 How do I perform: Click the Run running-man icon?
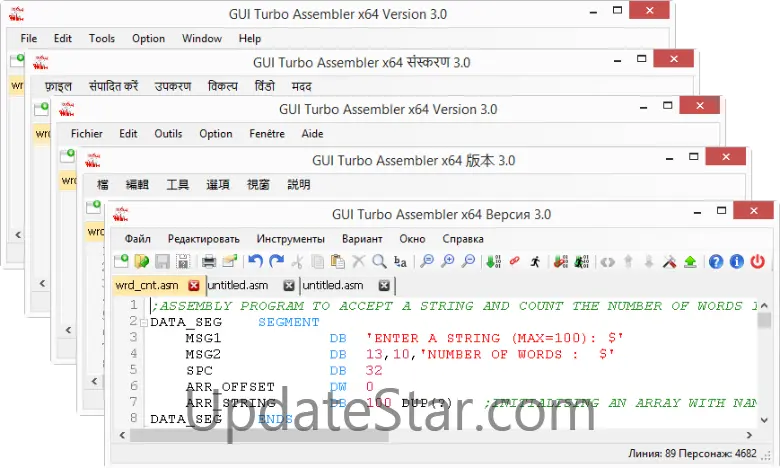535,261
